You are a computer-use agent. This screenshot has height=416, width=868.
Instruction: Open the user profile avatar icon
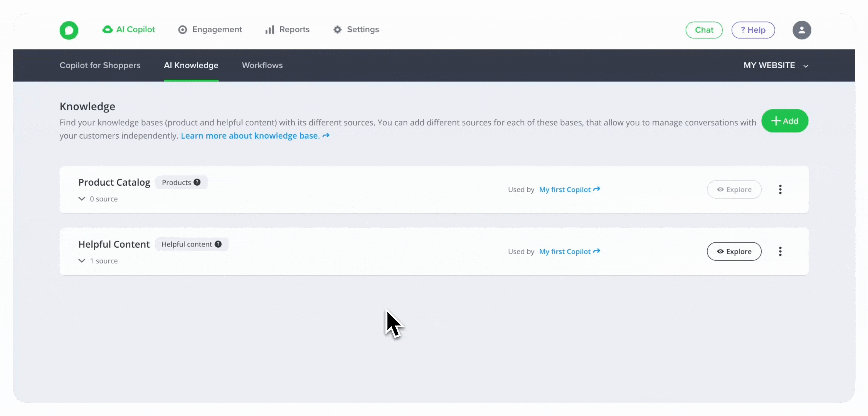802,30
